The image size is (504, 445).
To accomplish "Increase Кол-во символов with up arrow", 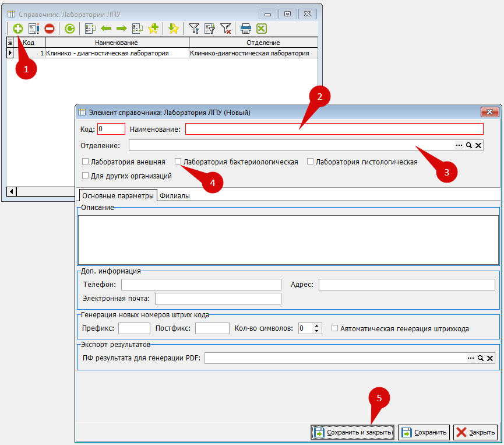I will pos(317,326).
